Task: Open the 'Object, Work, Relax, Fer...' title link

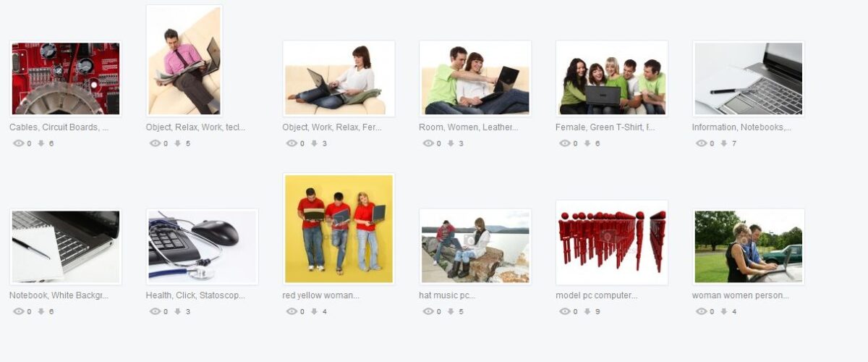Action: pyautogui.click(x=332, y=127)
